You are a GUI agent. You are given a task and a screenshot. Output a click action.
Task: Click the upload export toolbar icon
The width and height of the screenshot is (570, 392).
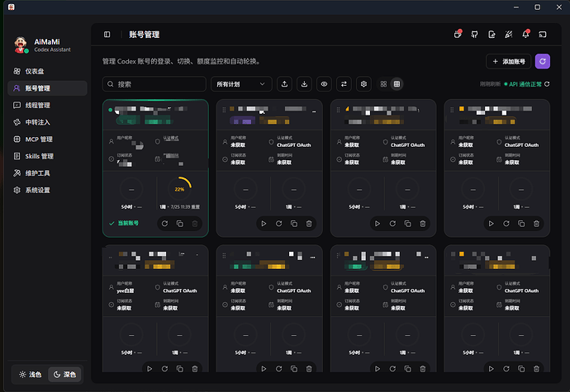coord(285,84)
